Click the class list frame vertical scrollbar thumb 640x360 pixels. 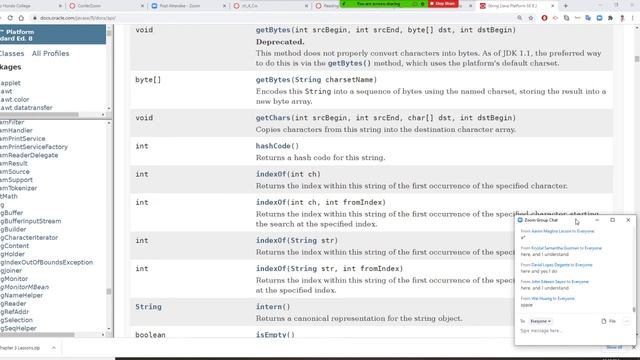point(109,291)
